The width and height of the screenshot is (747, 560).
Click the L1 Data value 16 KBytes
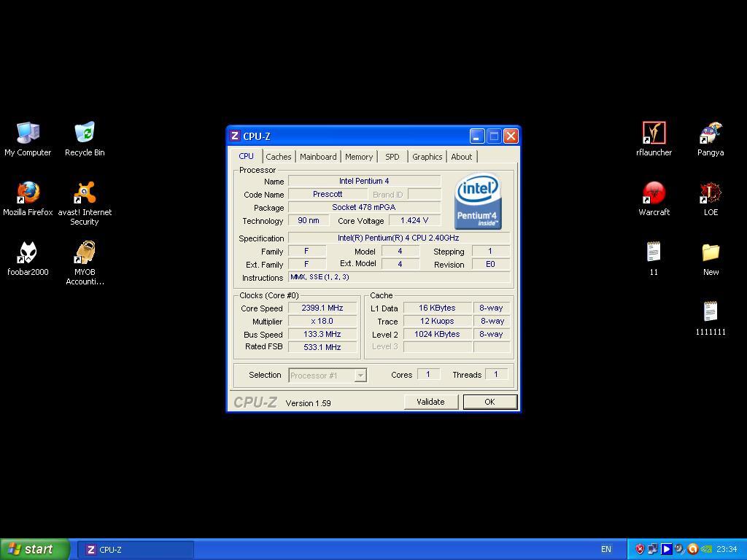(x=438, y=308)
